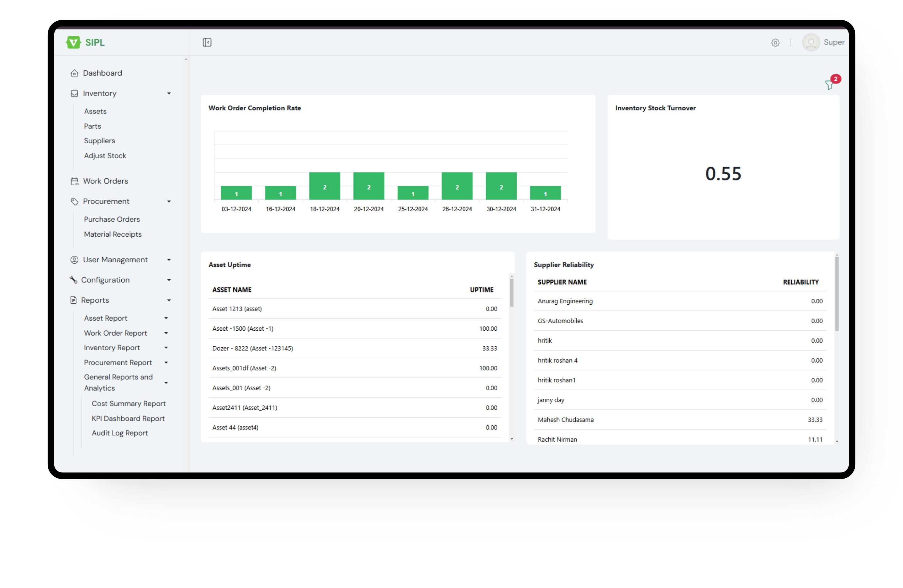
Task: Click the user avatar icon
Action: pyautogui.click(x=811, y=42)
